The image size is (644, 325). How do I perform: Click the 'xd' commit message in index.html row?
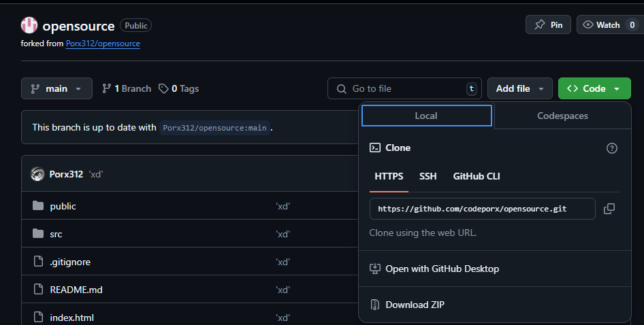pyautogui.click(x=283, y=318)
